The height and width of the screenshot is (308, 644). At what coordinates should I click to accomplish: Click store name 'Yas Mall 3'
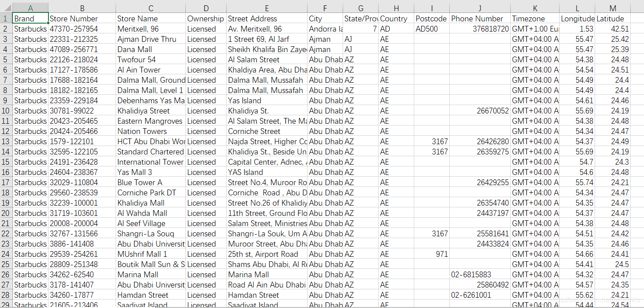coord(151,172)
